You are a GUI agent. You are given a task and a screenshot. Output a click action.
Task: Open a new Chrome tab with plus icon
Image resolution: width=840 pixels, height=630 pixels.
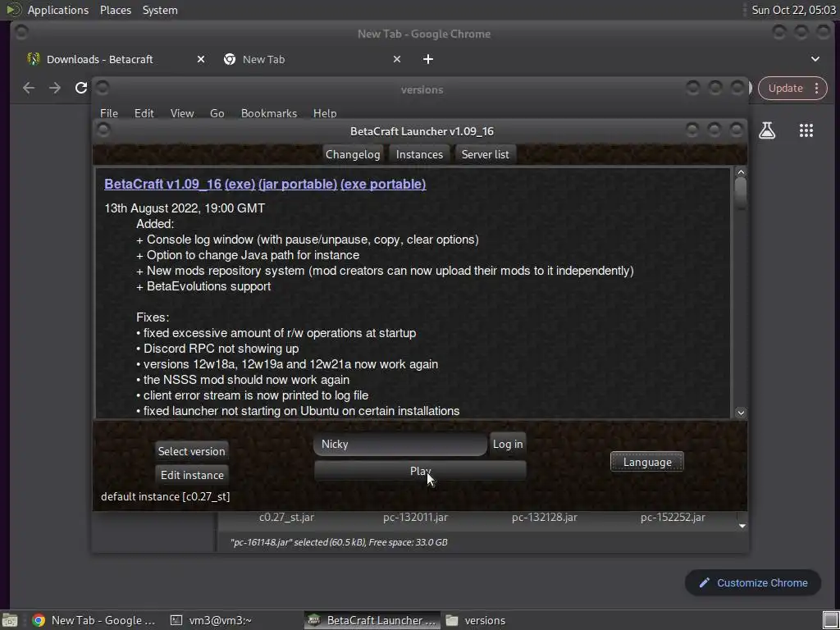coord(427,59)
